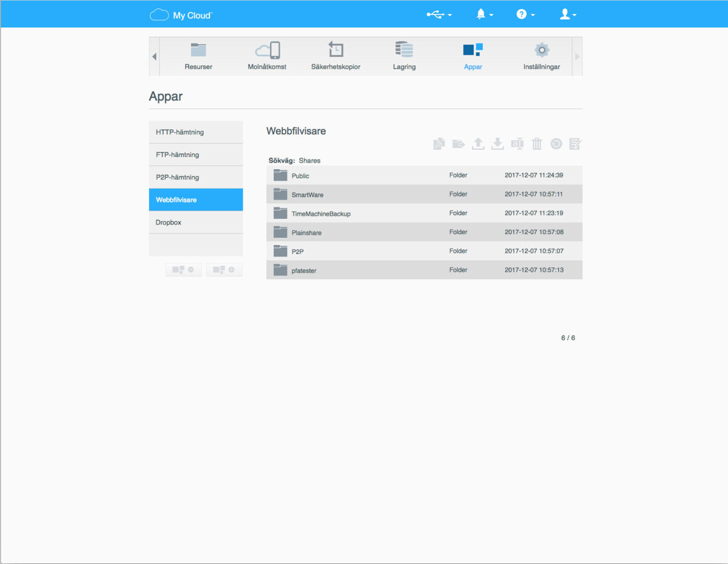Viewport: 728px width, 564px height.
Task: Switch to Säkerhetskopior section
Action: coord(335,56)
